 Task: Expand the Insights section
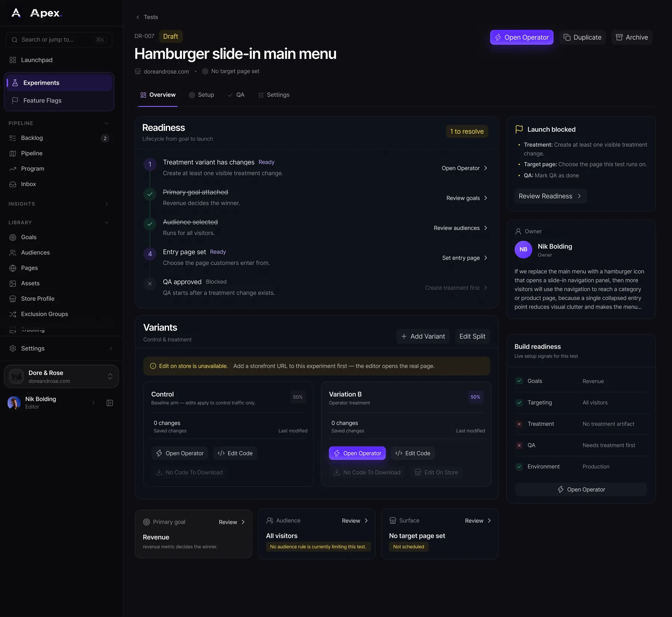coord(107,204)
